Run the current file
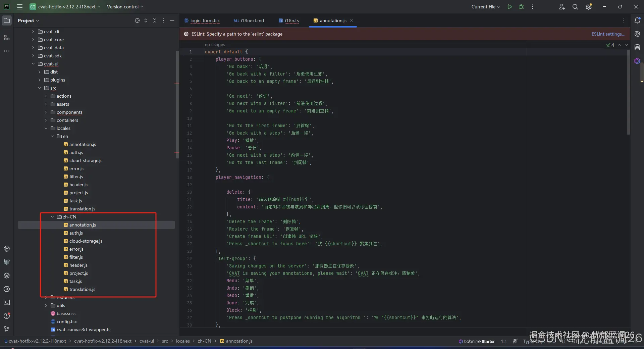Viewport: 644px width, 349px height. 510,7
